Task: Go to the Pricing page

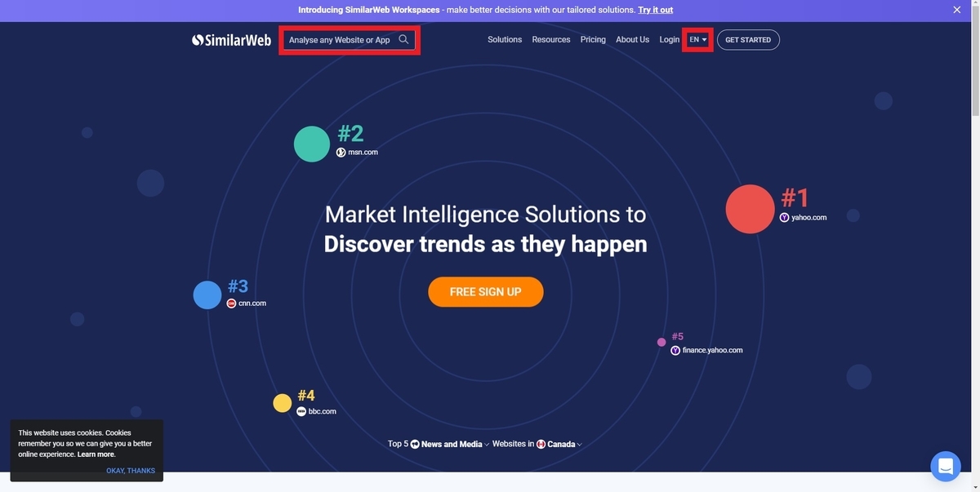Action: pos(593,39)
